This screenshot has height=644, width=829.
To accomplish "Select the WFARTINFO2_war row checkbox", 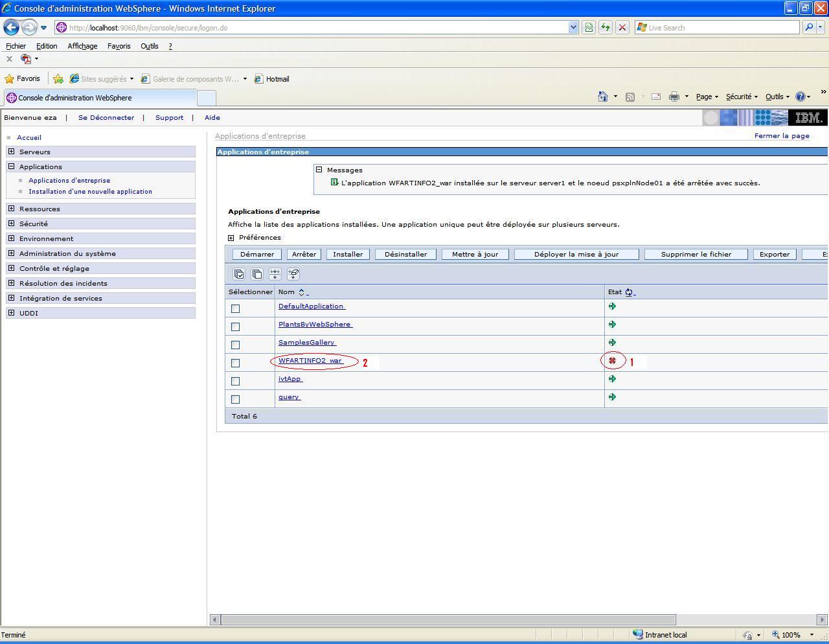I will 235,363.
